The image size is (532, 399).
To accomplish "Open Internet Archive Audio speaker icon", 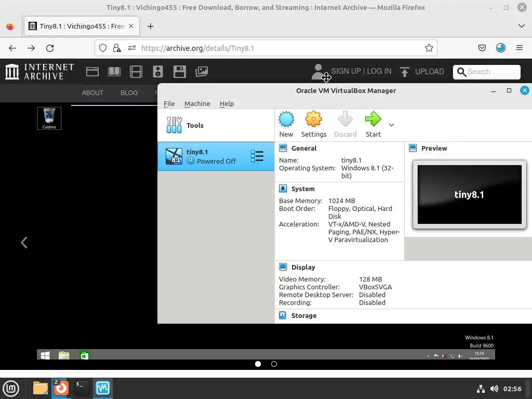I will coord(158,72).
